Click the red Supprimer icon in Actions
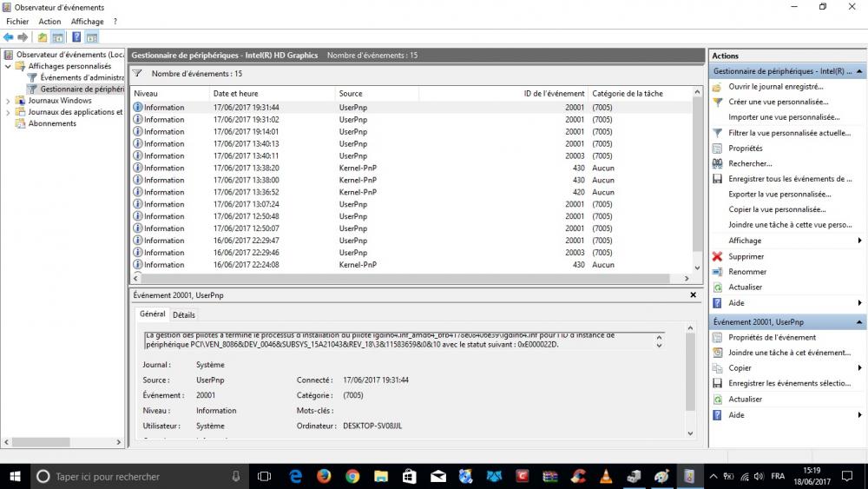The height and width of the screenshot is (489, 868). pos(717,257)
